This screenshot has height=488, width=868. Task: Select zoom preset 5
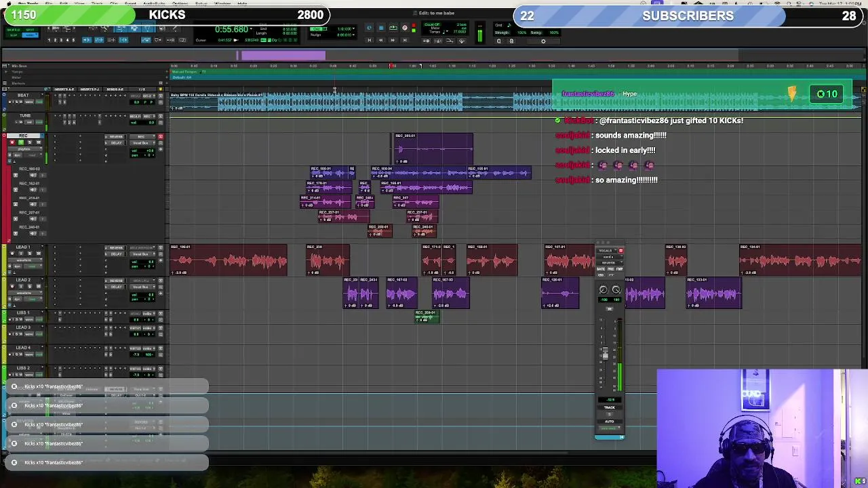[x=73, y=40]
